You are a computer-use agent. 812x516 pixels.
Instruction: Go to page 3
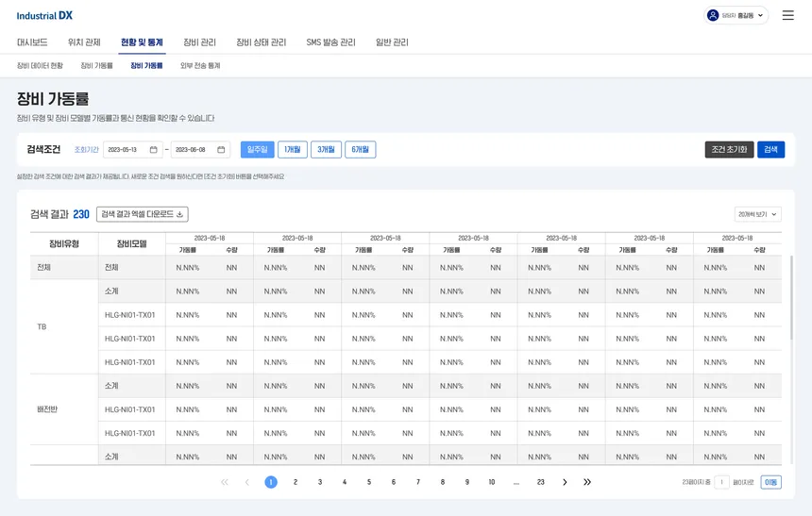[x=320, y=482]
